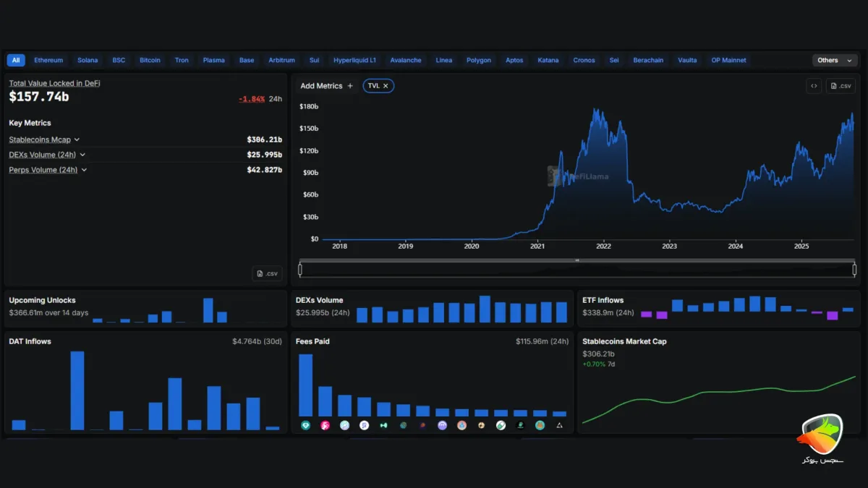This screenshot has height=488, width=868.
Task: Remove the TVL metric chip
Action: point(386,86)
